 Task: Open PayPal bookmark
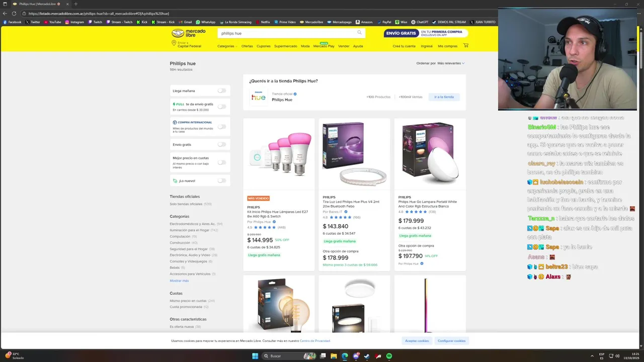(x=384, y=22)
